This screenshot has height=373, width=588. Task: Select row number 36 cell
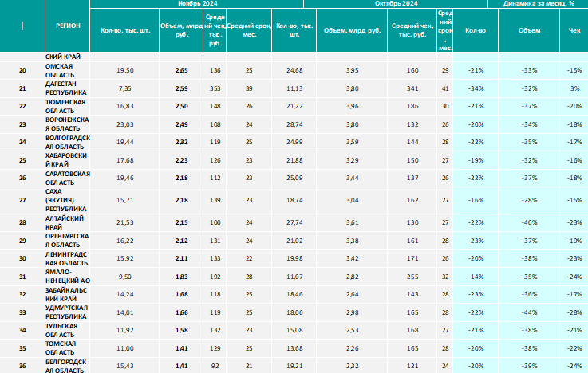point(22,366)
